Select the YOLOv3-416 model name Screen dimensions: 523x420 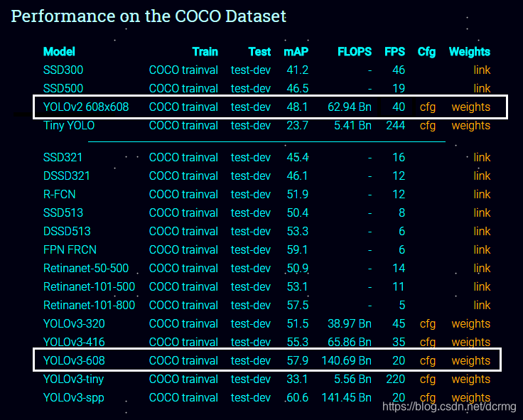[74, 343]
